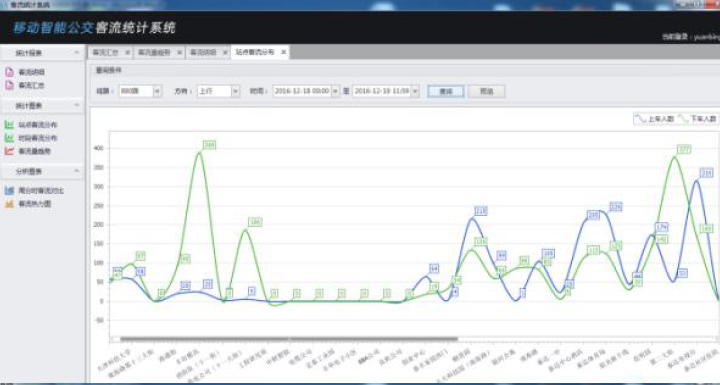The height and width of the screenshot is (385, 720).
Task: Open start time 2016-12-18 dropdown arrow
Action: click(335, 91)
